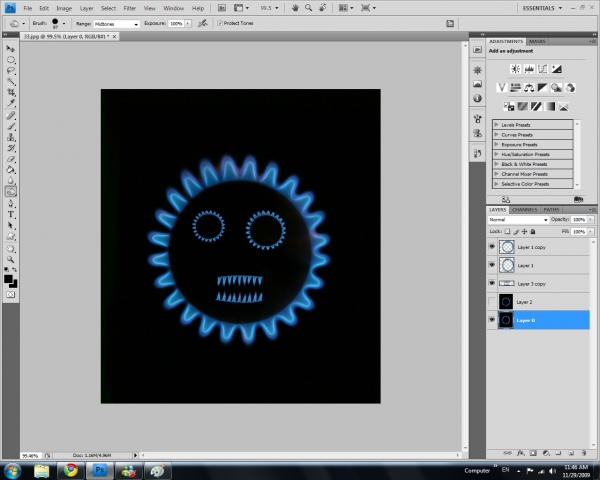Viewport: 600px width, 480px height.
Task: Switch to the Masks tab
Action: click(x=537, y=41)
